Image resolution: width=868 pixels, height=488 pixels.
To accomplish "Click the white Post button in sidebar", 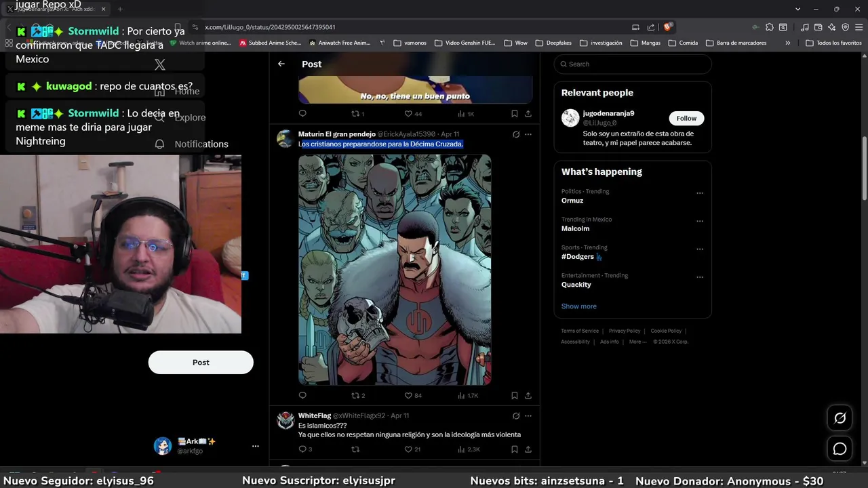I will (x=201, y=362).
